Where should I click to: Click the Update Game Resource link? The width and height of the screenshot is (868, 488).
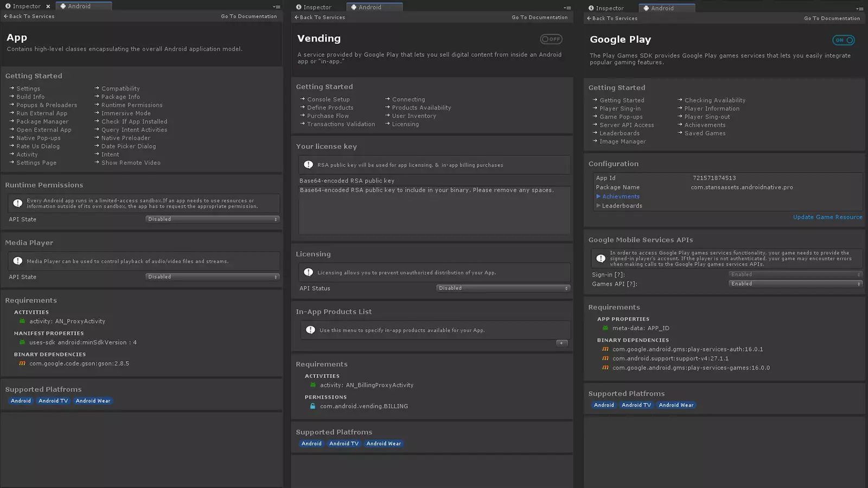point(828,217)
